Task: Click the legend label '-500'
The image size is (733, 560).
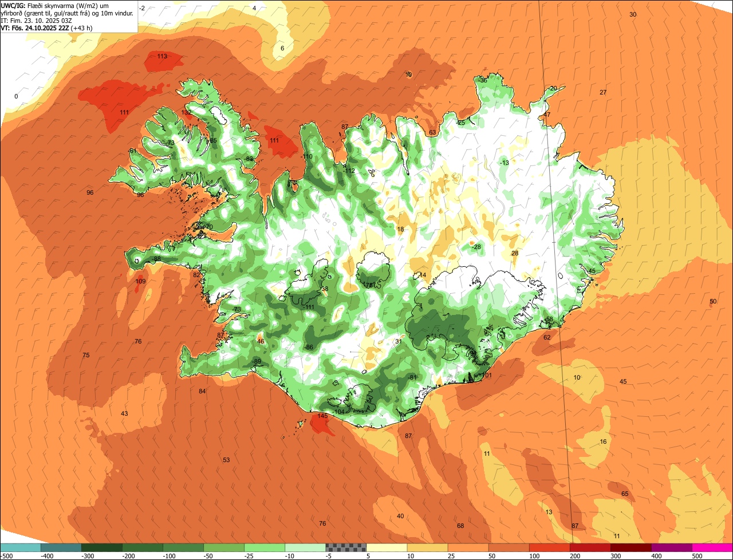Action: click(x=6, y=555)
